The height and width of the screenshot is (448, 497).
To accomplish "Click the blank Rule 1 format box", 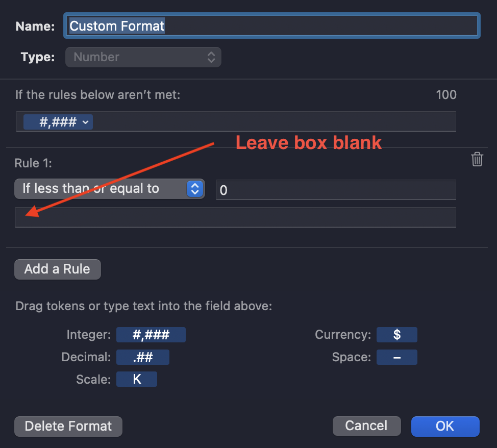I will [x=235, y=217].
